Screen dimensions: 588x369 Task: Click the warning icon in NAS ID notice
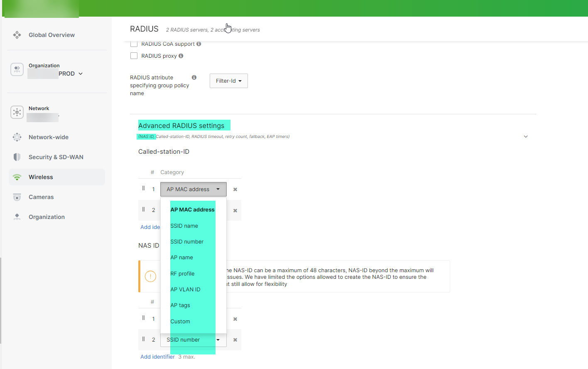[150, 276]
